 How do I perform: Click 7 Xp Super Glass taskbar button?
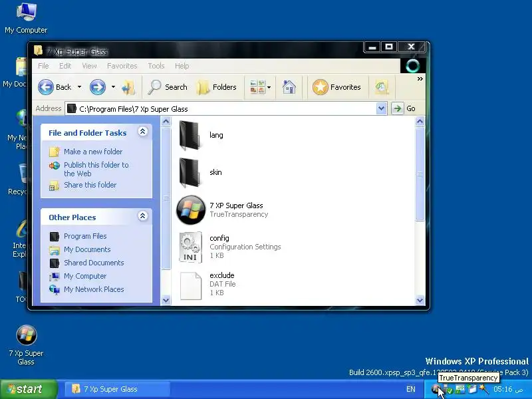[x=118, y=389]
